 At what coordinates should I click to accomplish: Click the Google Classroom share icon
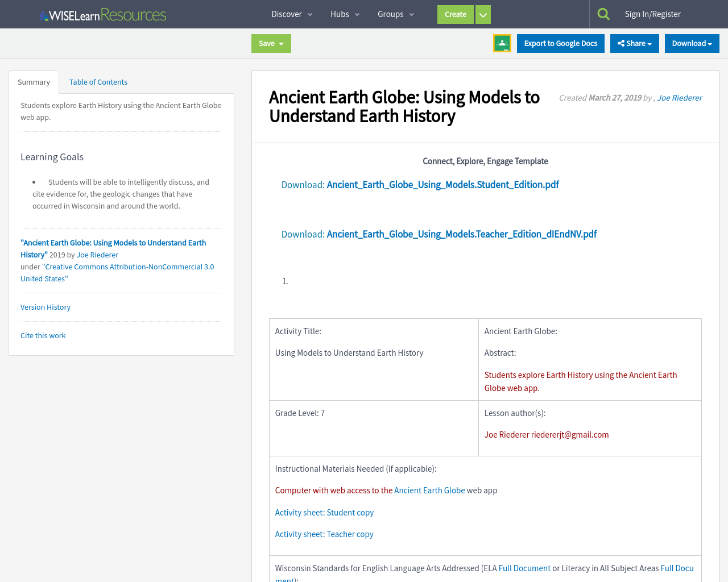click(502, 42)
